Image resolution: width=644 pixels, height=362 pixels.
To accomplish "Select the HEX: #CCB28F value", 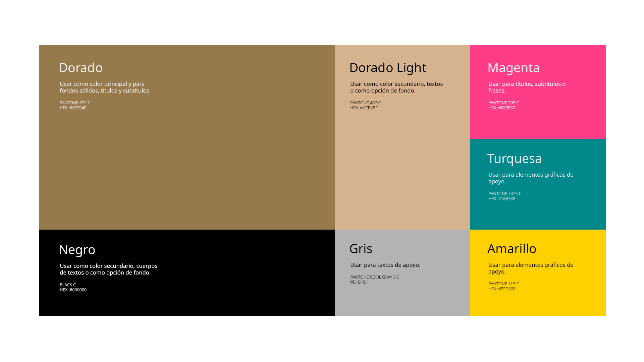I will click(364, 108).
